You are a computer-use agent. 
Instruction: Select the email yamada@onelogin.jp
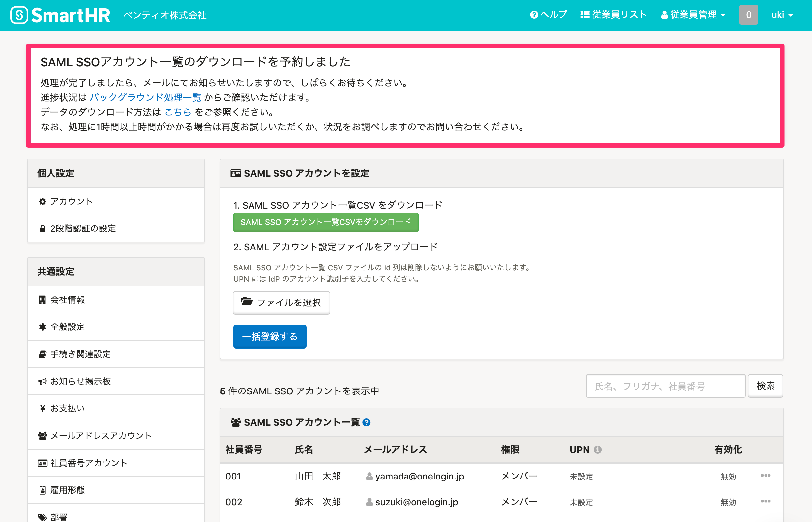[419, 476]
